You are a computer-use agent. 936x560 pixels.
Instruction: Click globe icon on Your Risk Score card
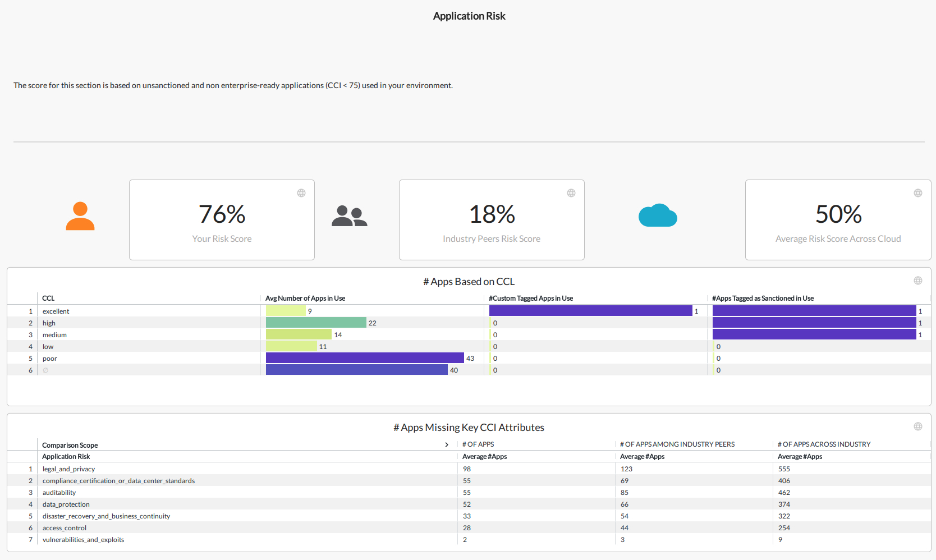click(x=301, y=193)
